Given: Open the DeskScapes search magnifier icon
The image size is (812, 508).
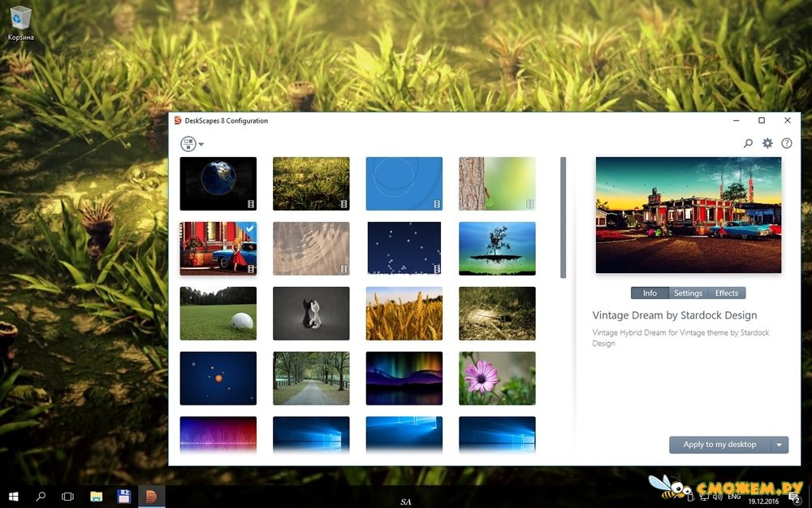Looking at the screenshot, I should [748, 144].
